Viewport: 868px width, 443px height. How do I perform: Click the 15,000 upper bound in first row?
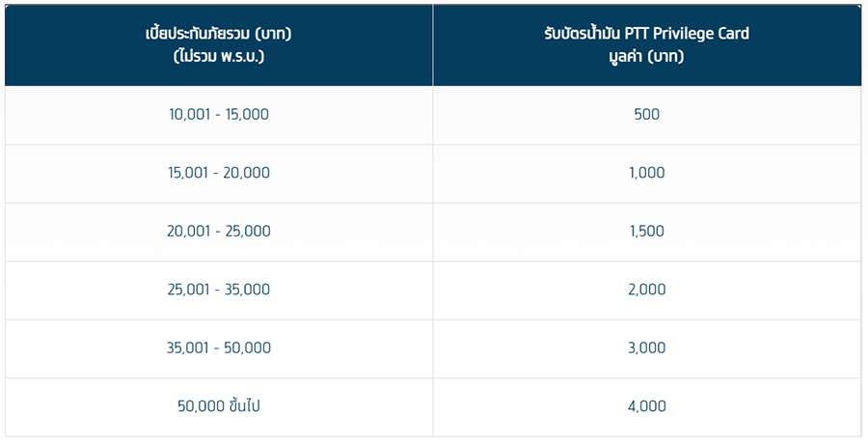(248, 115)
